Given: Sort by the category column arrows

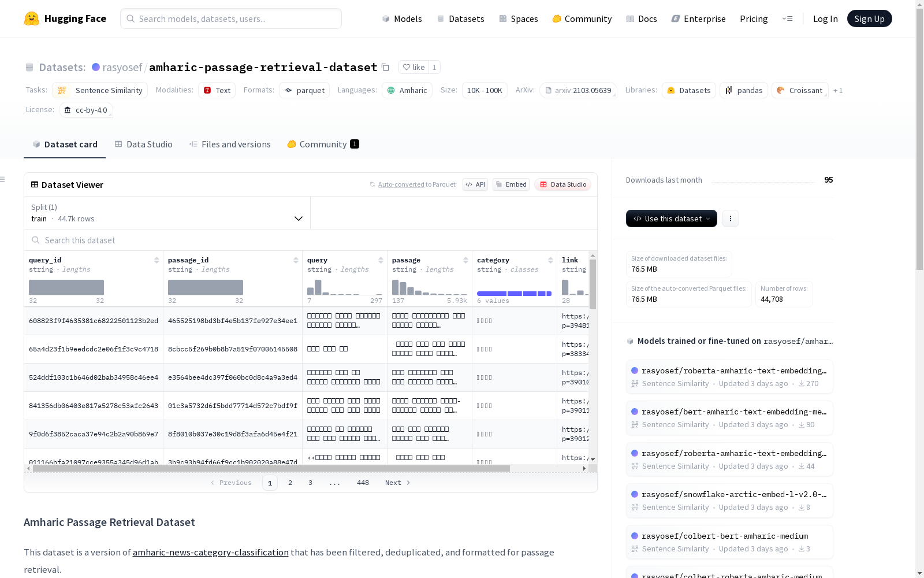Looking at the screenshot, I should tap(550, 260).
